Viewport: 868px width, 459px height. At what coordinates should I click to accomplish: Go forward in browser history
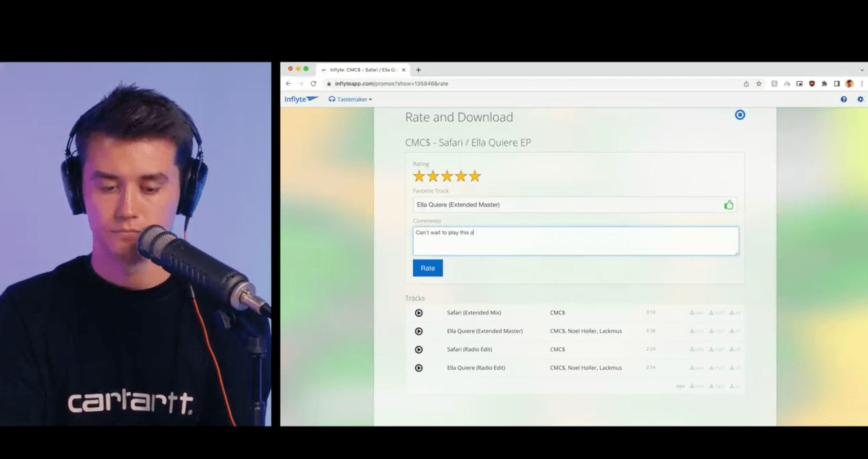(301, 83)
